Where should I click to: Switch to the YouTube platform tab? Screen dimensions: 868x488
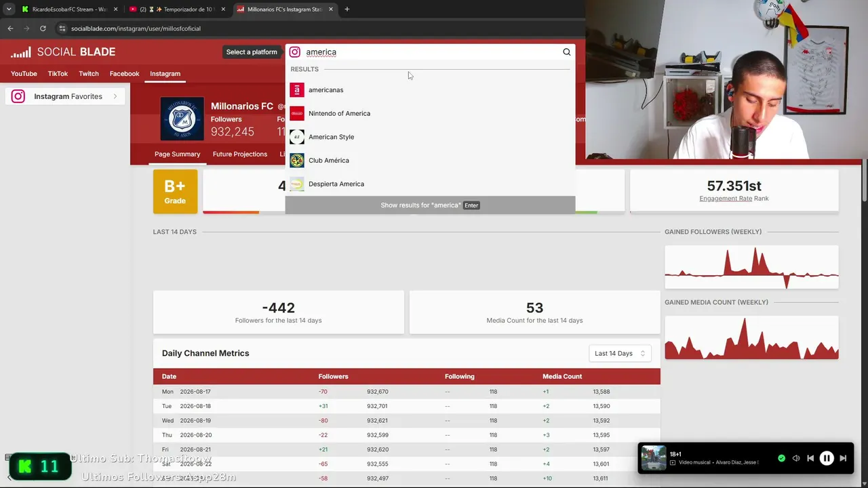[24, 73]
